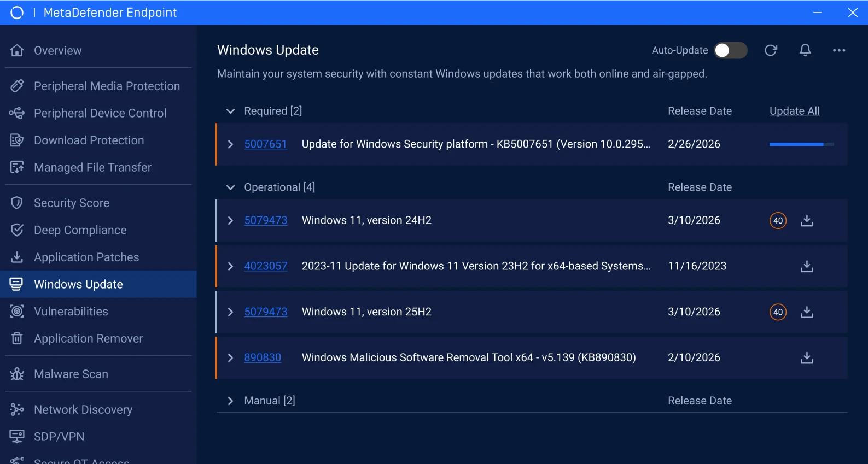Click the KB5007651 update progress bar
Viewport: 868px width, 464px height.
click(x=801, y=144)
